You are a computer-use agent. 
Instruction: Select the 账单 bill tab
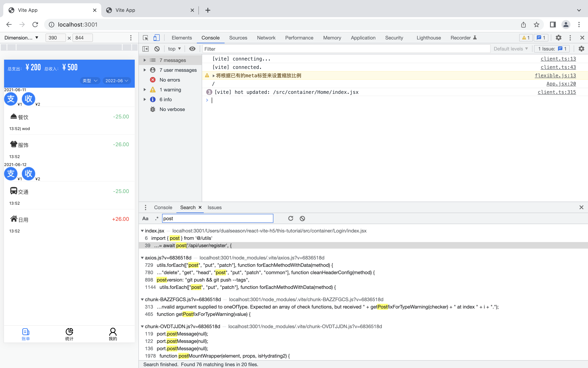click(x=26, y=334)
